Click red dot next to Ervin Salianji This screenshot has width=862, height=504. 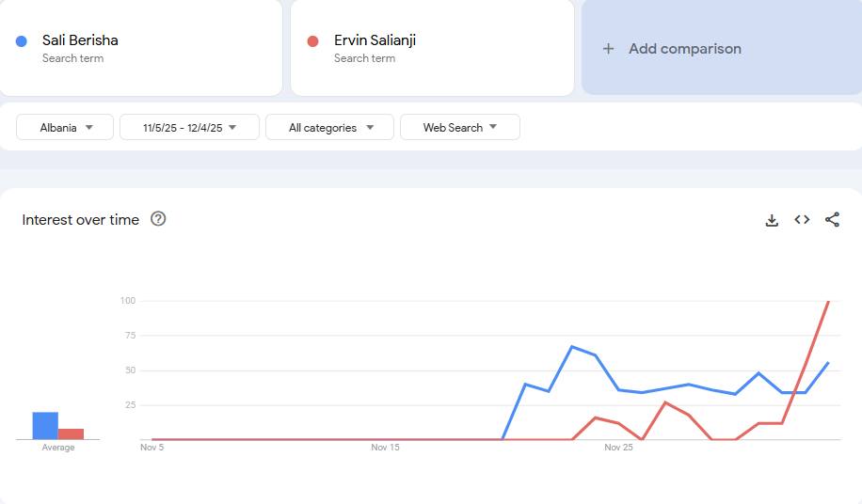(x=313, y=41)
